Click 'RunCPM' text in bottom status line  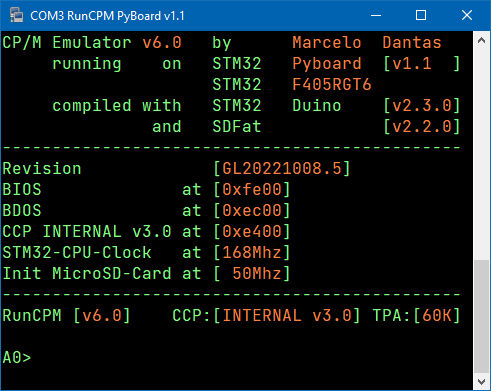point(32,315)
